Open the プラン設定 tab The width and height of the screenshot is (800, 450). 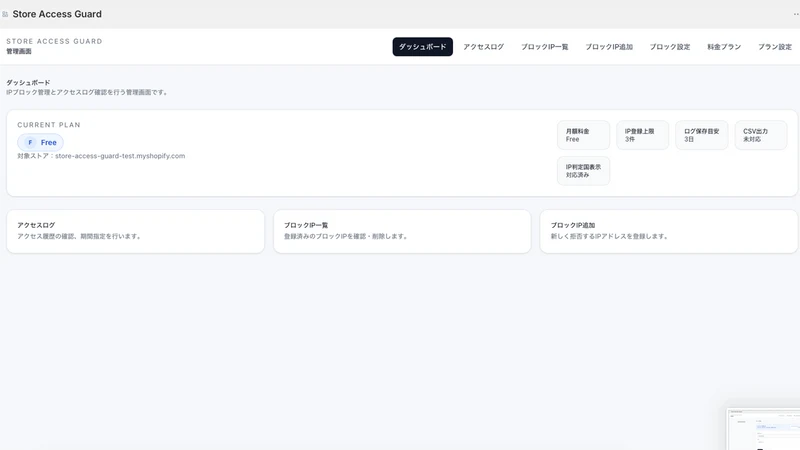pyautogui.click(x=774, y=46)
